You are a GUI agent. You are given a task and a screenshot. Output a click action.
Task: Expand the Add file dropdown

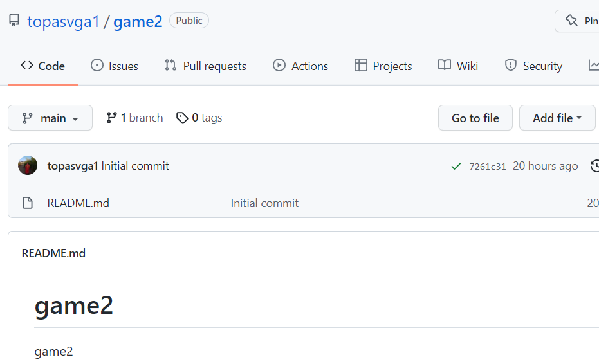557,118
